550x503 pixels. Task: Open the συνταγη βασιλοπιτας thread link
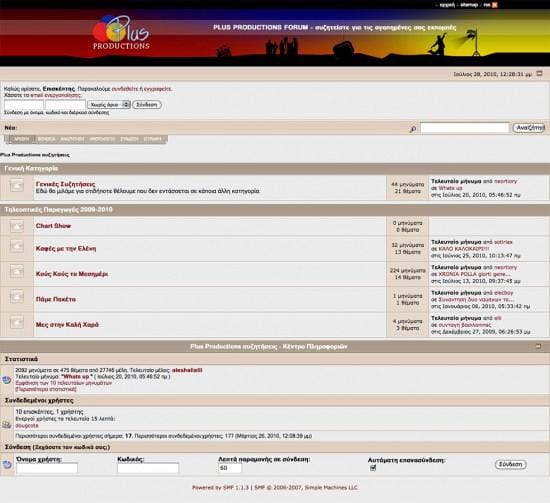point(465,325)
